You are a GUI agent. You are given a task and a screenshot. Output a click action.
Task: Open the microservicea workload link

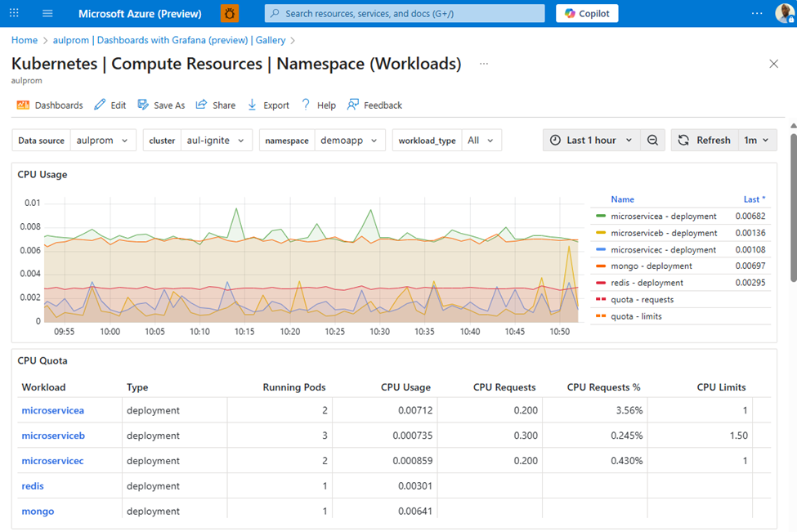[x=53, y=410]
